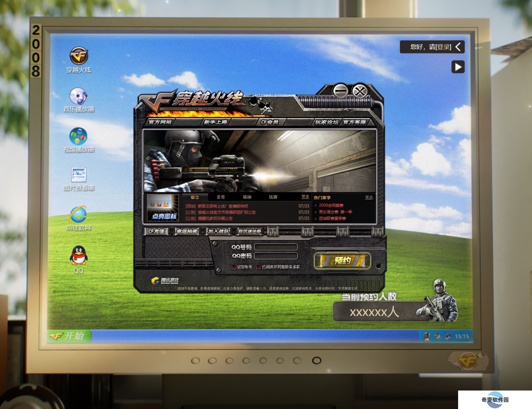Open 官方网站 in launcher navigation
532x409 pixels.
click(x=160, y=122)
